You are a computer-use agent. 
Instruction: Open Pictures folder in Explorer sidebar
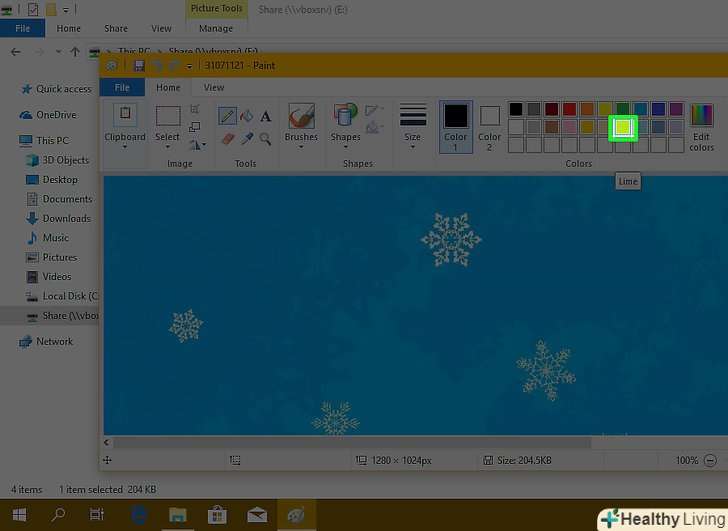52,257
